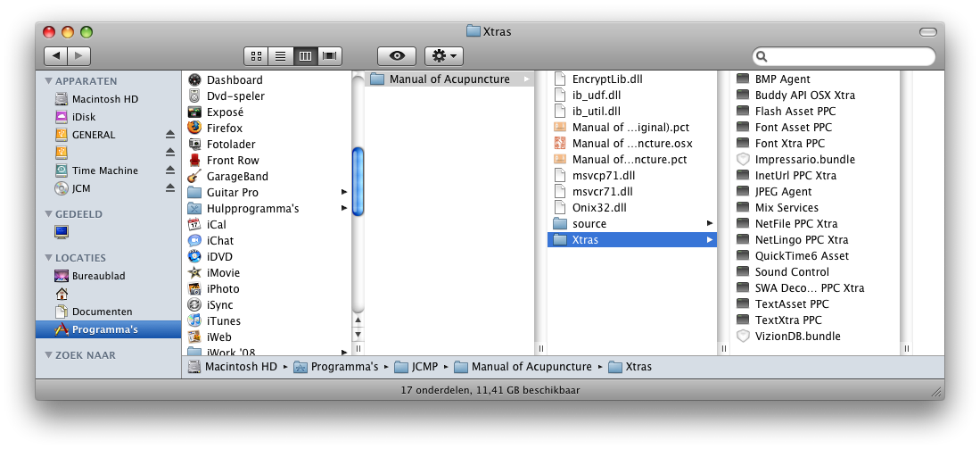This screenshot has width=980, height=449.
Task: Select the Firefox application icon
Action: point(195,129)
